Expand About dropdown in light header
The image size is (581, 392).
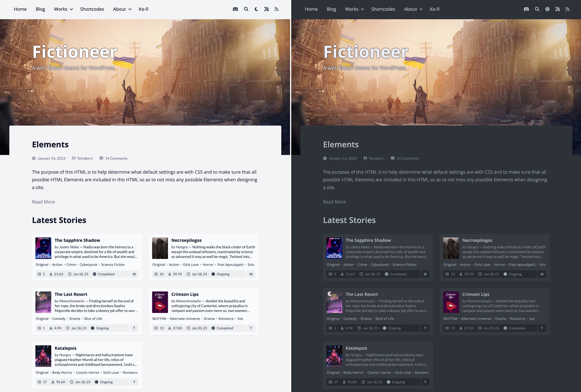(x=122, y=9)
